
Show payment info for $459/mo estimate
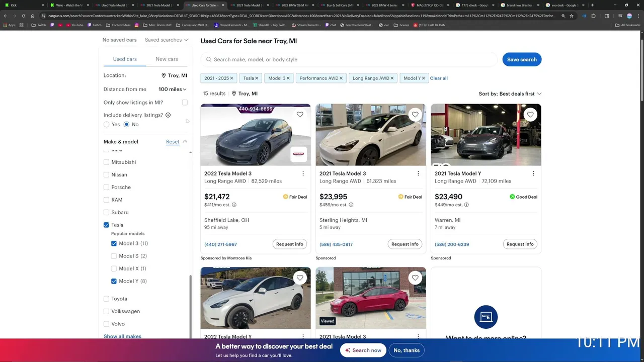click(x=351, y=205)
